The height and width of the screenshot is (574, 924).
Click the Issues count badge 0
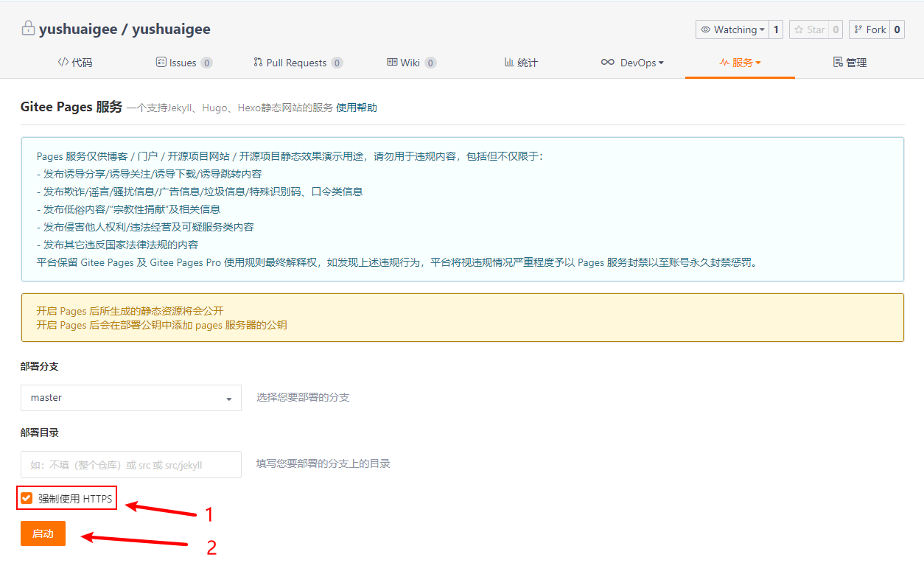tap(206, 63)
